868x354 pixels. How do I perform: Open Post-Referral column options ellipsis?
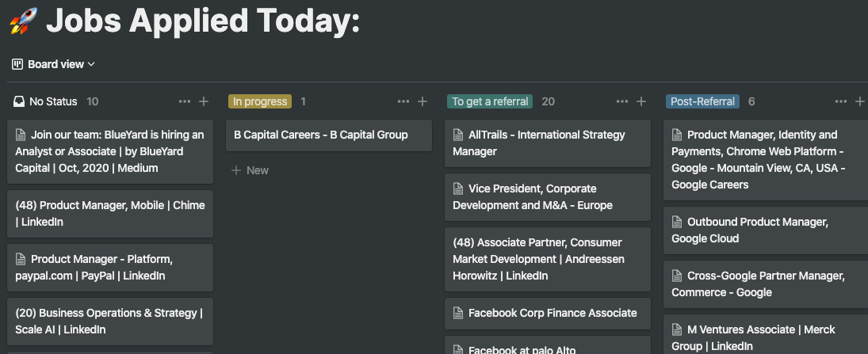[841, 101]
